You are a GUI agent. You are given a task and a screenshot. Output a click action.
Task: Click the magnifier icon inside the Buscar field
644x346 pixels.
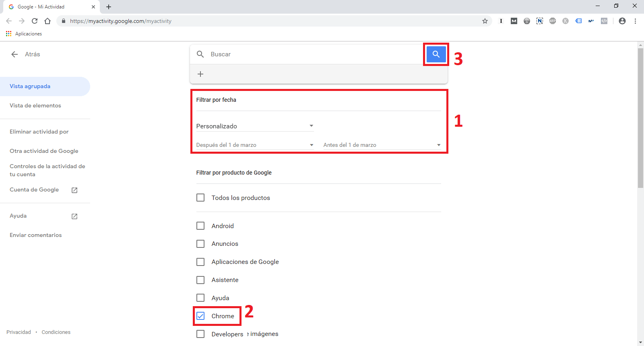(200, 54)
